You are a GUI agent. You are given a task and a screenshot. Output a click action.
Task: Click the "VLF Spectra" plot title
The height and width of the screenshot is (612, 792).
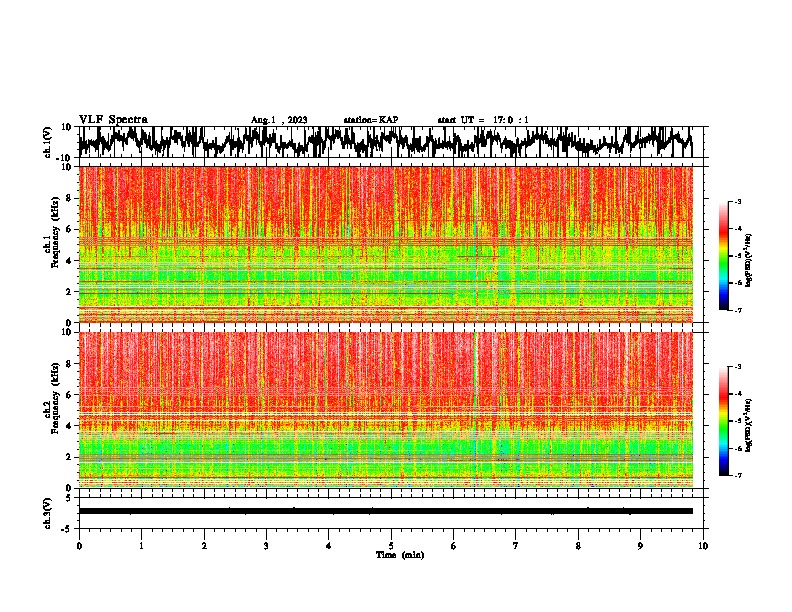113,120
